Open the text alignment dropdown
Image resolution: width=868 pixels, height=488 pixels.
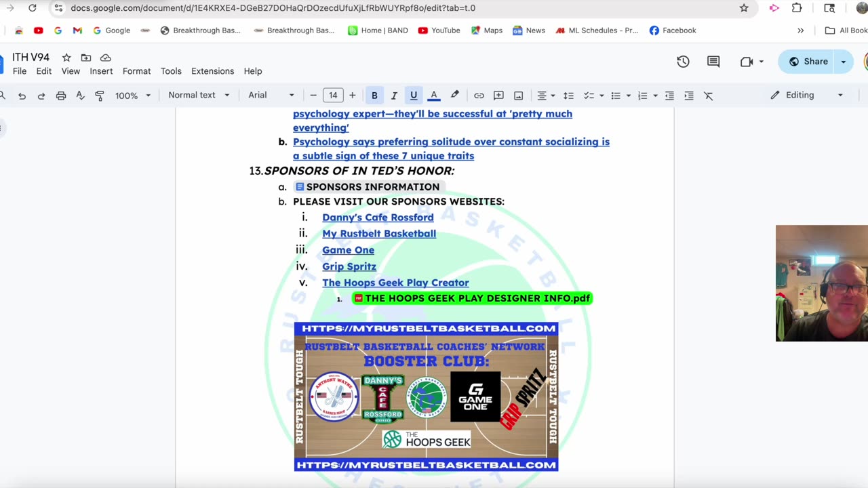(545, 96)
